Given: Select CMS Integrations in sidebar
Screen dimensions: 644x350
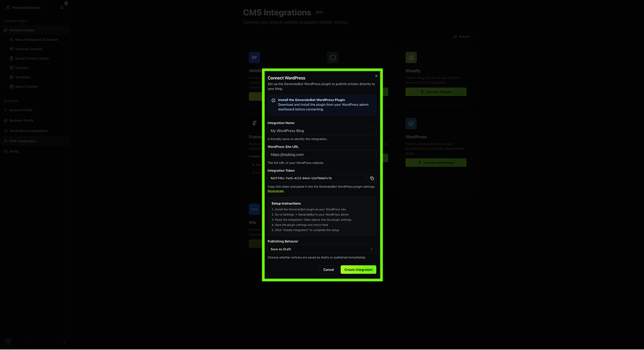Looking at the screenshot, I should point(35,141).
